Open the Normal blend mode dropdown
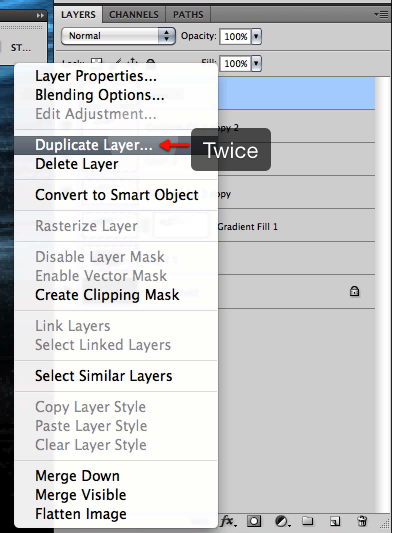This screenshot has width=393, height=533. tap(118, 36)
